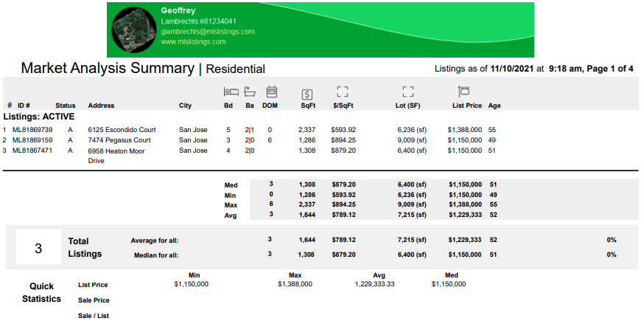This screenshot has width=644, height=335.
Task: Click the bedroom bed icon above Bd
Action: click(x=231, y=91)
